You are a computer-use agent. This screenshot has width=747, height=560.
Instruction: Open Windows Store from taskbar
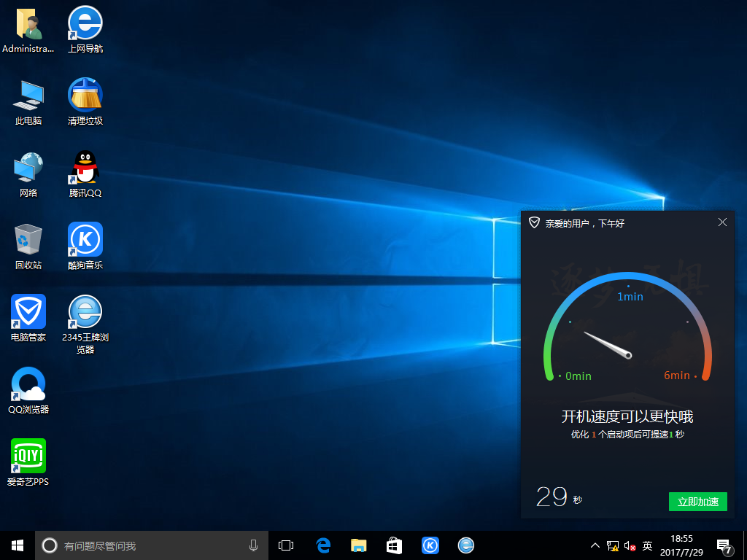(394, 545)
